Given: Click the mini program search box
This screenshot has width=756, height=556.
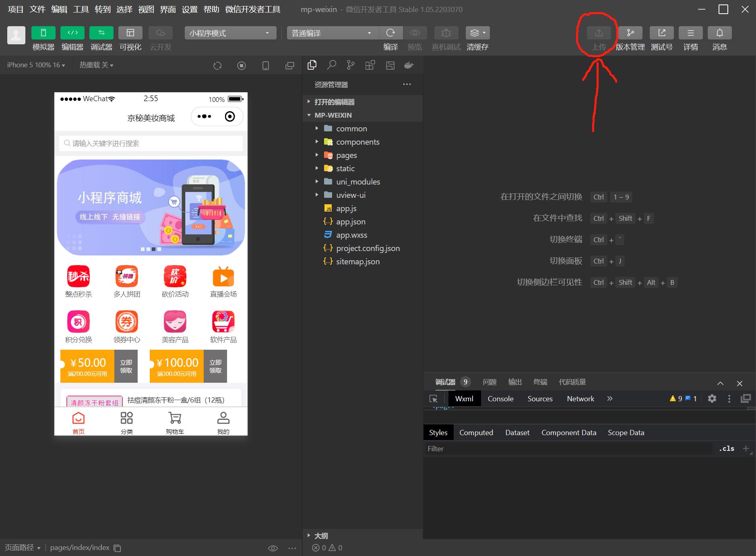Looking at the screenshot, I should pos(151,143).
